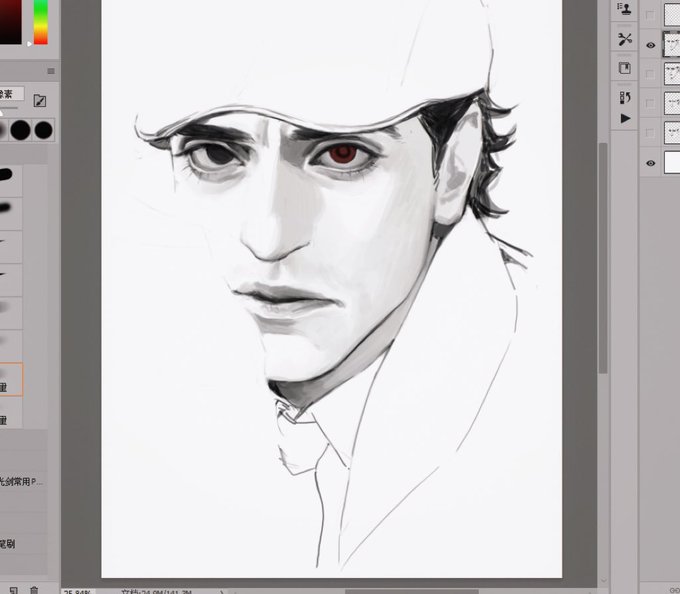The image size is (680, 594).
Task: Show the fourth layer via its visibility box
Action: point(650,103)
